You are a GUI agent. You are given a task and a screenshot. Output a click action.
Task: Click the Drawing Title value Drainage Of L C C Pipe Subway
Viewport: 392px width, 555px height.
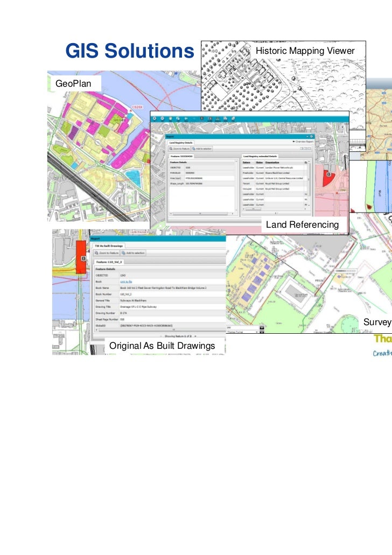pyautogui.click(x=138, y=307)
